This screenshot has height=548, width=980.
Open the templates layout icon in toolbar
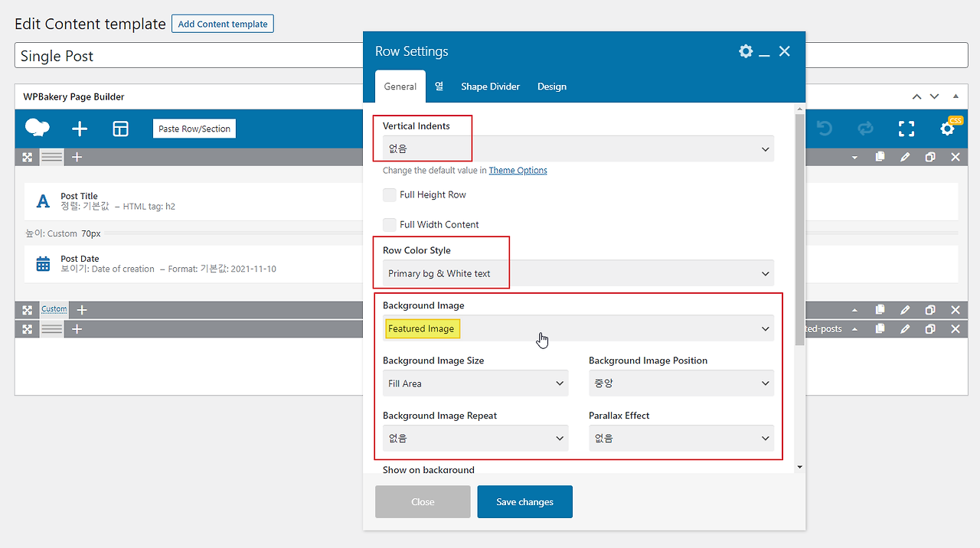[x=120, y=129]
